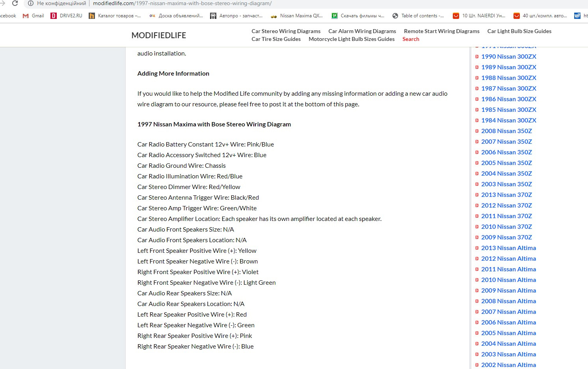The width and height of the screenshot is (588, 369).
Task: Open 1990 Nissan 300ZX link
Action: [x=509, y=56]
